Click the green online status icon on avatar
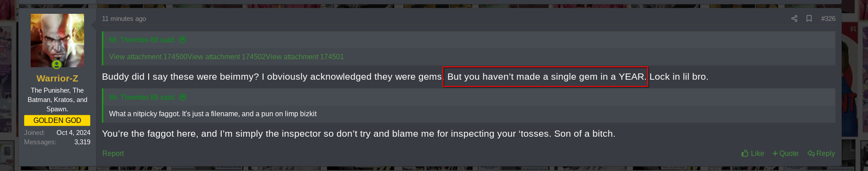Screen dimensions: 868x171 [x=57, y=65]
